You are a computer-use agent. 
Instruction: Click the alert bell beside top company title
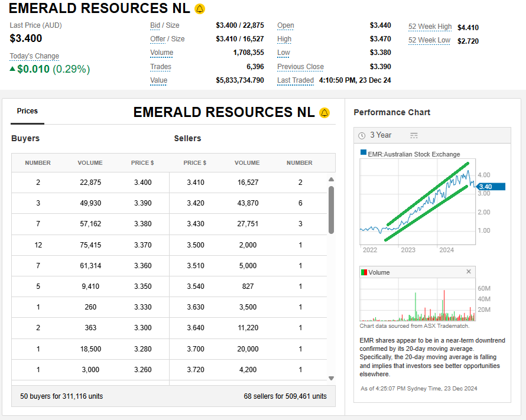pyautogui.click(x=200, y=9)
